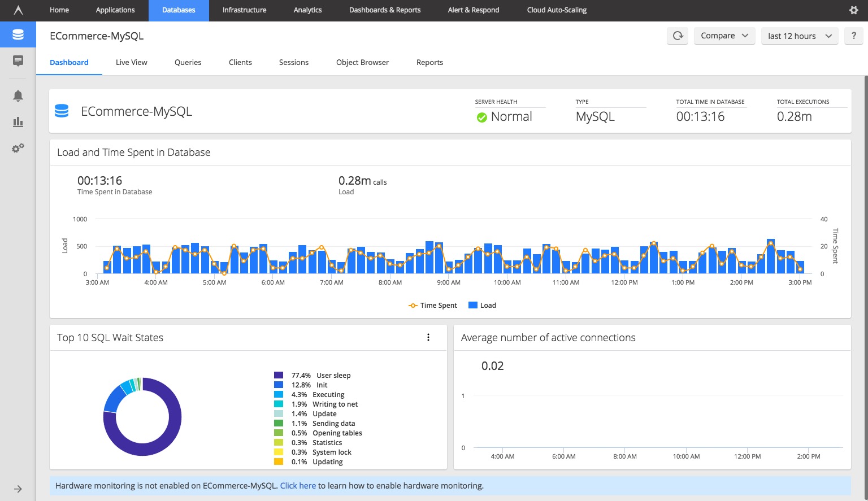Click the MySQL type value

coord(595,117)
